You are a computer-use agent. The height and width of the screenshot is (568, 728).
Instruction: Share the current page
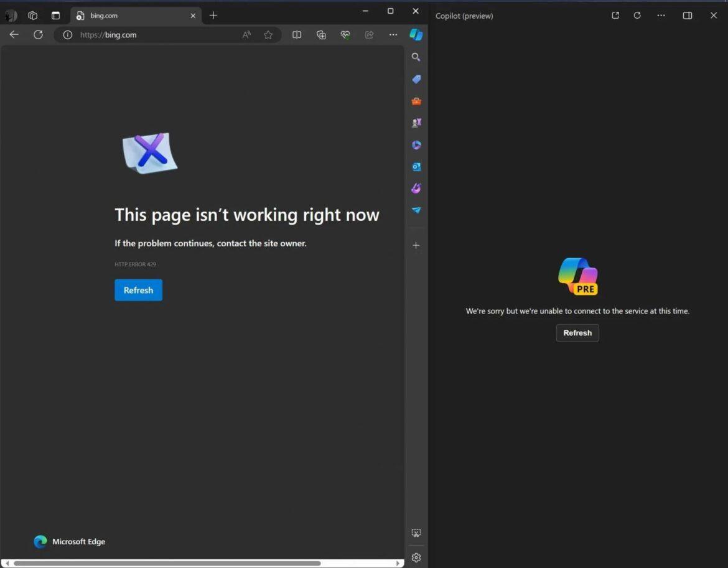point(369,35)
